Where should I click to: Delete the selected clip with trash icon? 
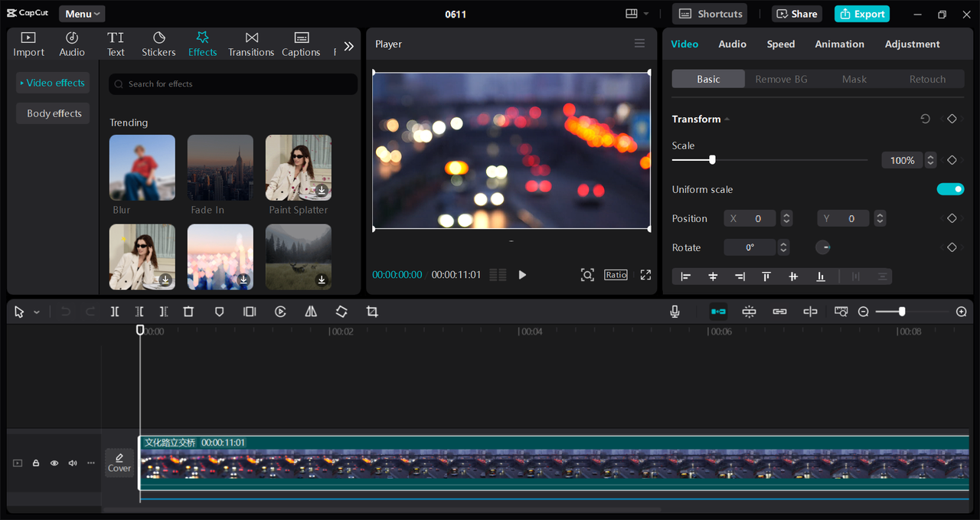(x=188, y=312)
